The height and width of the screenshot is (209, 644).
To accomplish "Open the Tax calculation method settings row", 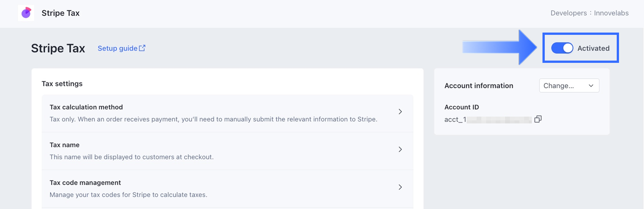I will coord(227,113).
